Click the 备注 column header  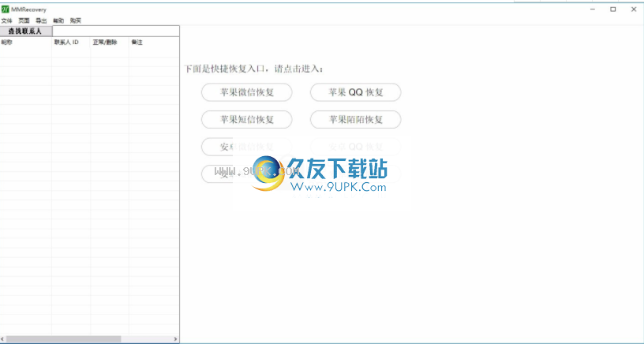point(154,43)
